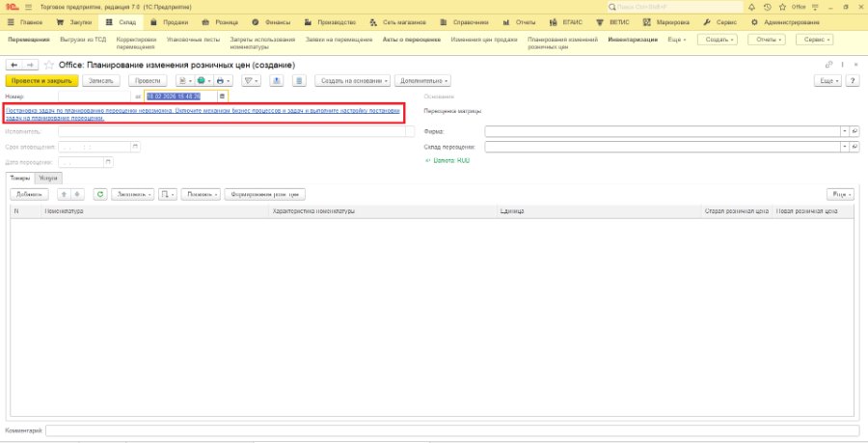868x443 pixels.
Task: Expand the Отчеты dropdown in section panel
Action: [767, 40]
